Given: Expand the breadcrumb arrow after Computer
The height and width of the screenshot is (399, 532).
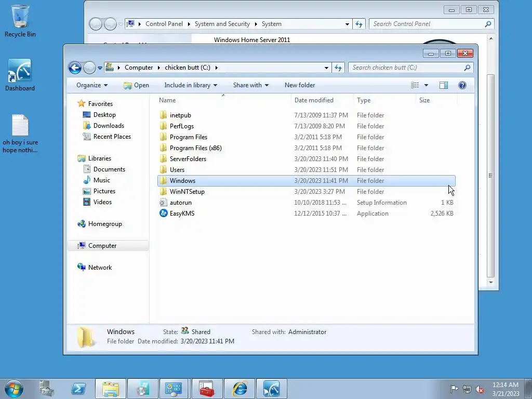Looking at the screenshot, I should click(158, 68).
